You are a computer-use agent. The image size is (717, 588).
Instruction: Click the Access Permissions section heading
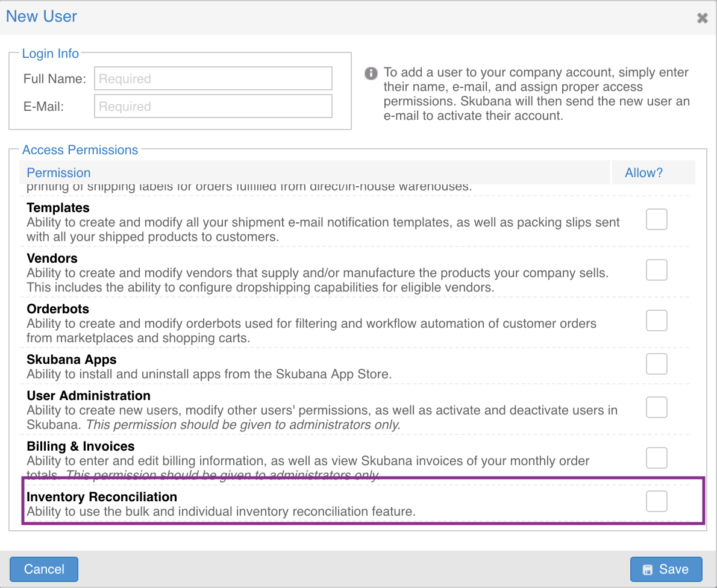coord(80,150)
